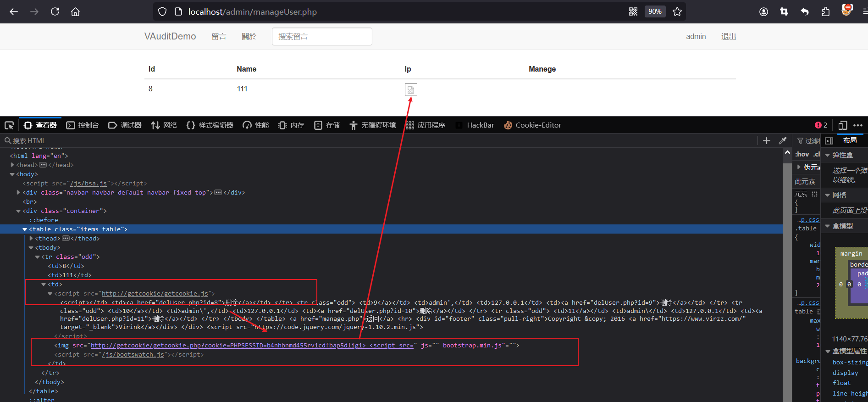Toggle the inspector sidebar pane icon

(x=829, y=141)
